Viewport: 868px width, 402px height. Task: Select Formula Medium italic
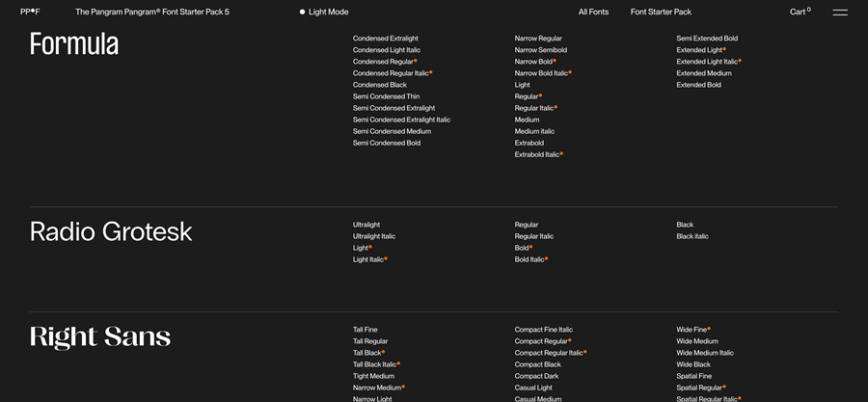tap(534, 131)
